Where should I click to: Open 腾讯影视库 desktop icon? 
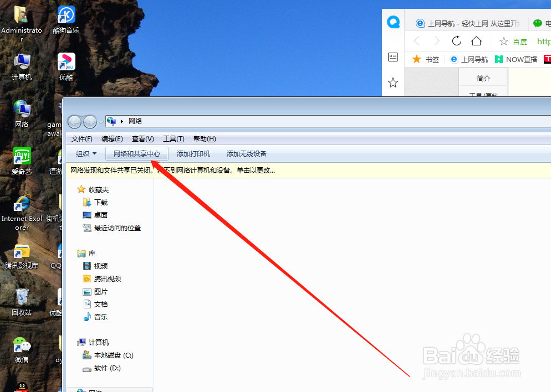(22, 252)
